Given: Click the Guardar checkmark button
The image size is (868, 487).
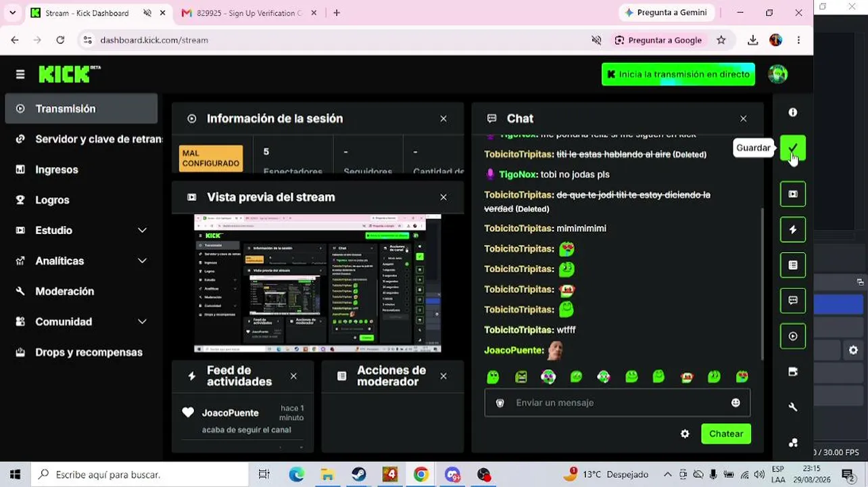Looking at the screenshot, I should 793,147.
